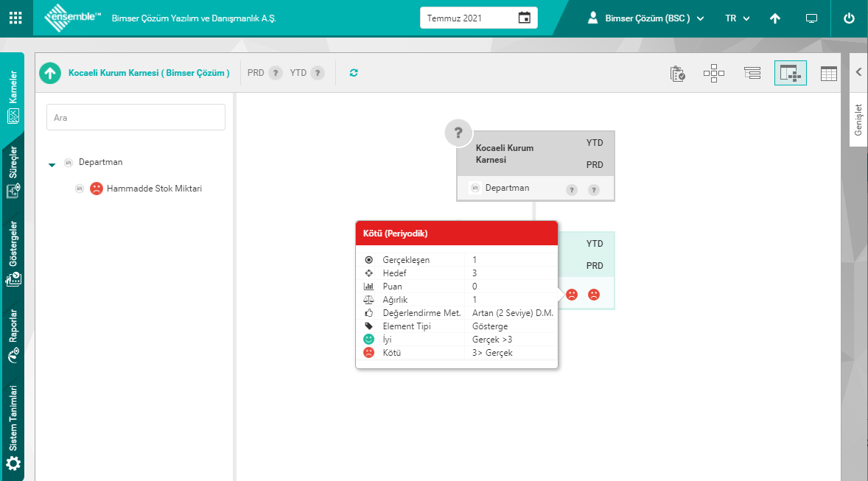Viewport: 868px width, 481px height.
Task: Click the green refresh icon
Action: click(354, 73)
